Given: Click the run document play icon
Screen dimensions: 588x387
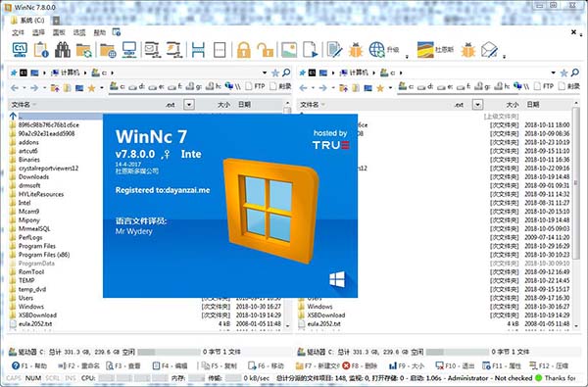Looking at the screenshot, I should [311, 50].
